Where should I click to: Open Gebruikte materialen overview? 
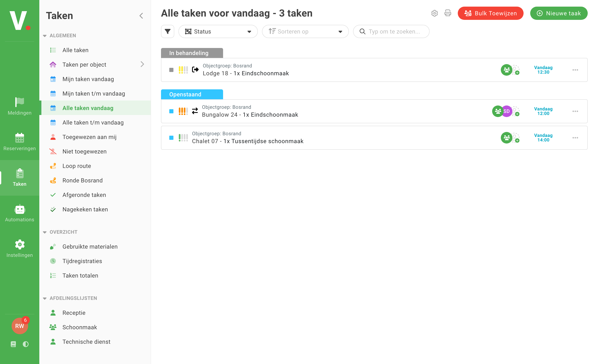click(95, 247)
